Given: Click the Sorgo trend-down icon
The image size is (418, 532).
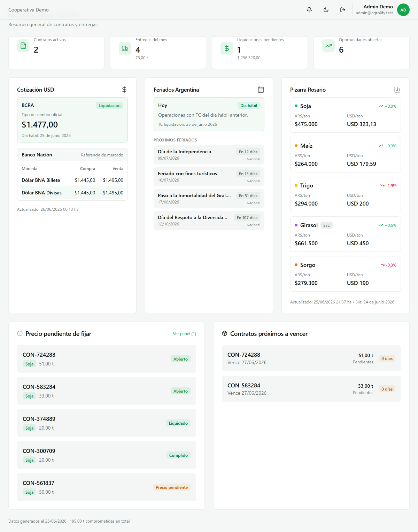Looking at the screenshot, I should [382, 265].
